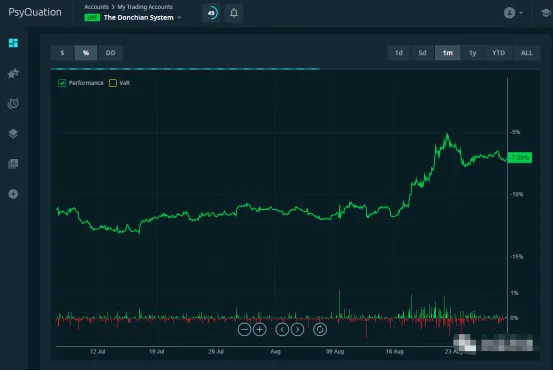Open the layers stack icon in sidebar
Image resolution: width=553 pixels, height=371 pixels.
tap(13, 134)
